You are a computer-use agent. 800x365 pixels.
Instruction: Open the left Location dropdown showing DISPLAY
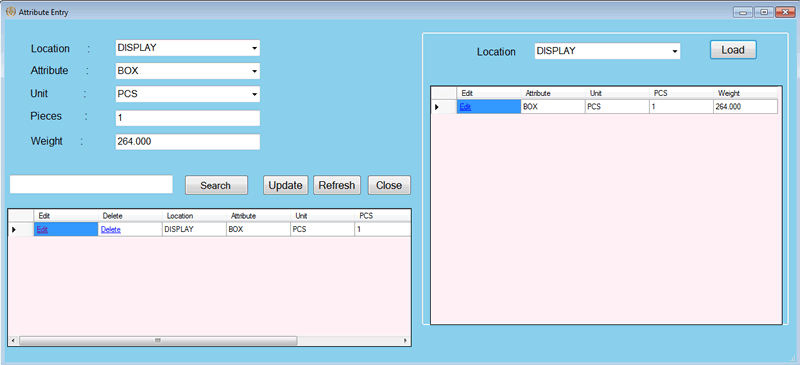pos(187,48)
